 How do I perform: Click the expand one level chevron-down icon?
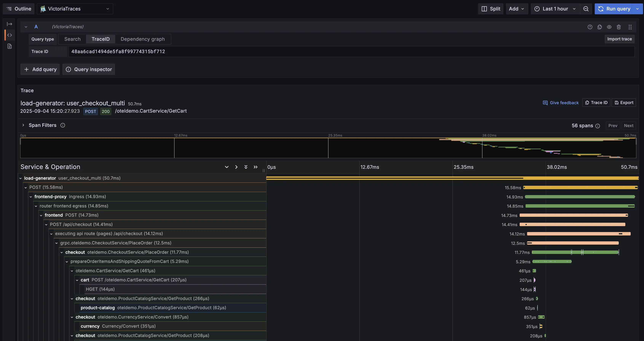tap(226, 167)
